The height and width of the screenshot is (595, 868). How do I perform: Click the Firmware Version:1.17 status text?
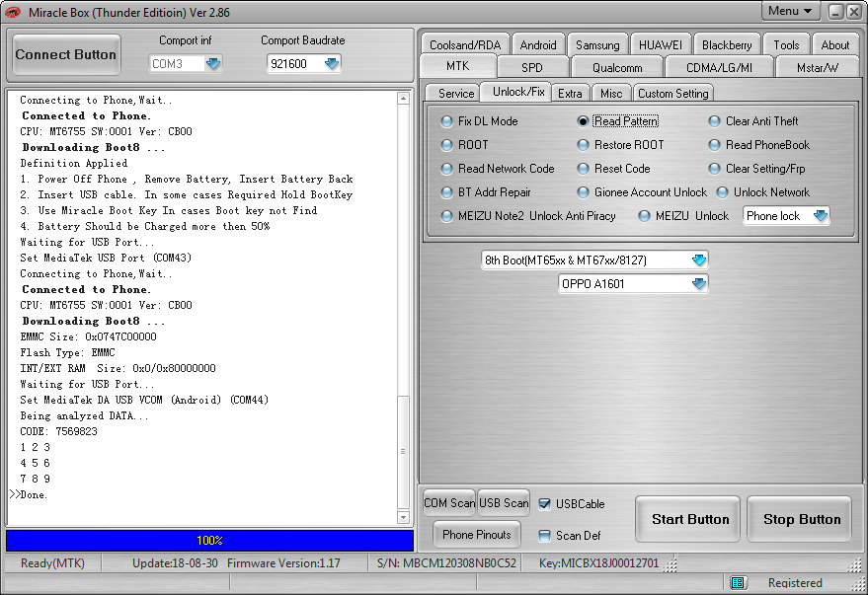[x=283, y=562]
